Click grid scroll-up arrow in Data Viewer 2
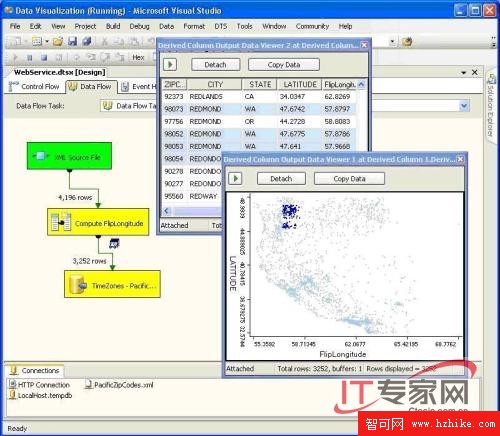Image resolution: width=500 pixels, height=436 pixels. point(361,84)
